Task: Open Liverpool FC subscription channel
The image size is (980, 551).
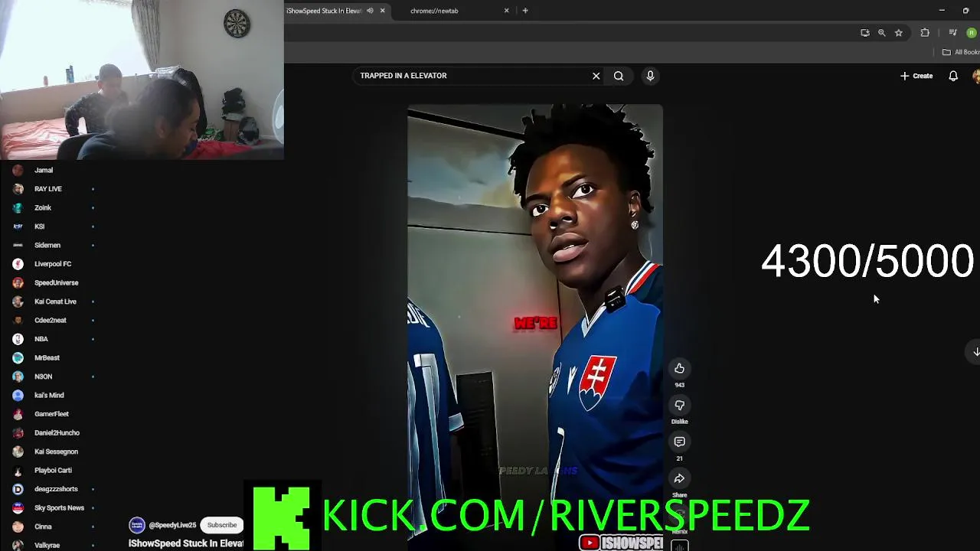Action: [54, 264]
